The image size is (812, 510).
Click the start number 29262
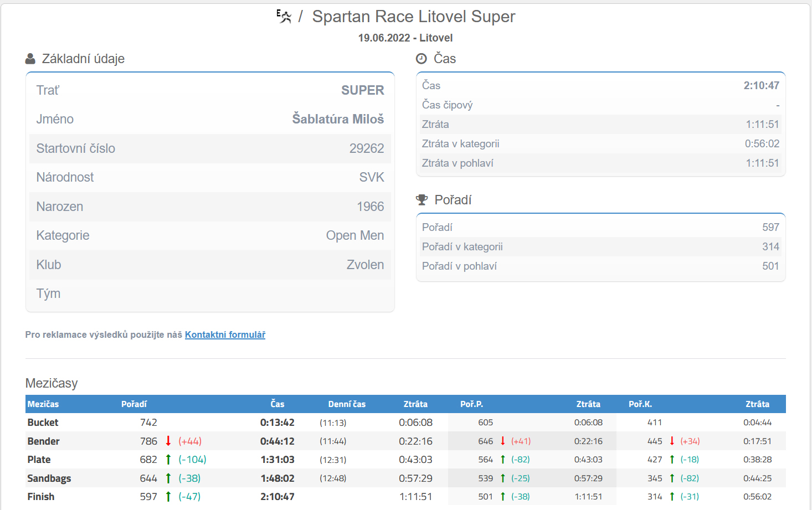click(367, 148)
